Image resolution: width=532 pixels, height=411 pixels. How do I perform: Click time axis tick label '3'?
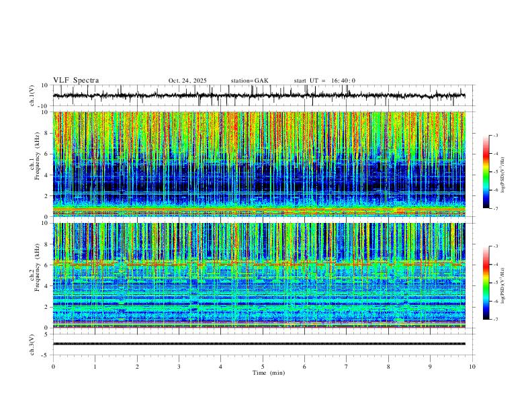coord(179,367)
